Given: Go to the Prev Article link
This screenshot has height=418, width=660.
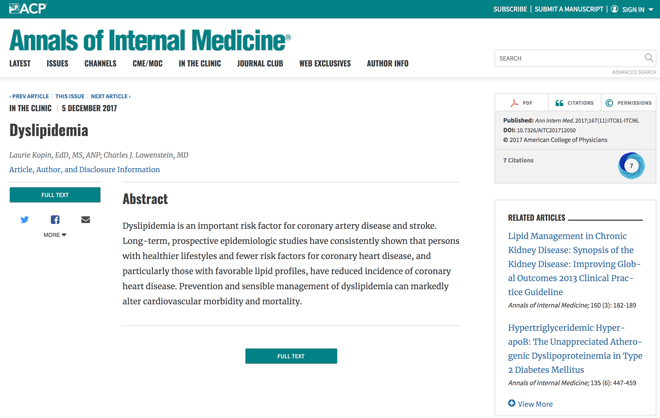Looking at the screenshot, I should [29, 96].
